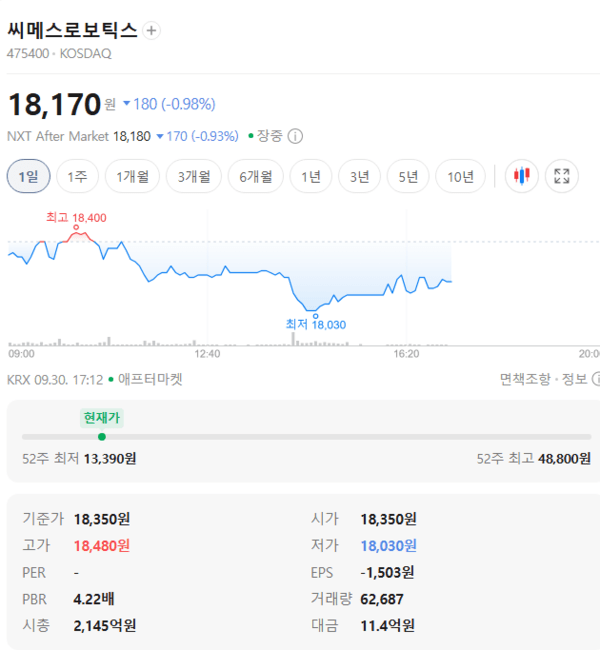Click the PBR 4.22배 value
This screenshot has width=600, height=650.
click(x=94, y=599)
